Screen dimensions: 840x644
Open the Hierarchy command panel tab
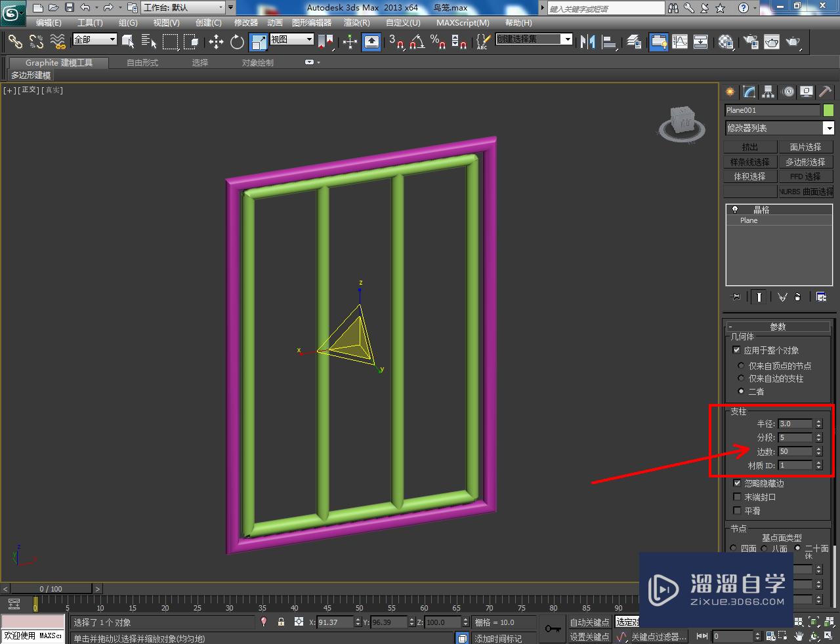pyautogui.click(x=768, y=92)
